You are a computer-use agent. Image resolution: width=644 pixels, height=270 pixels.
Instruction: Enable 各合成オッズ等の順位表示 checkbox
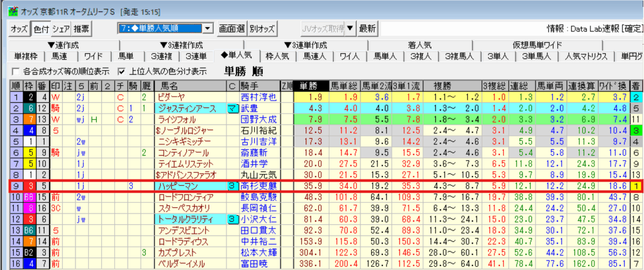[x=16, y=71]
